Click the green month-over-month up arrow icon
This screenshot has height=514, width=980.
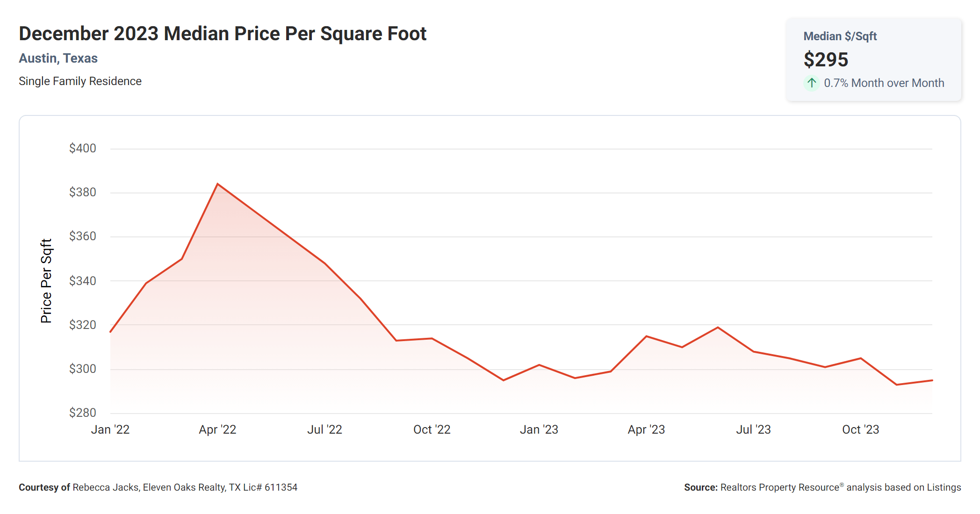(812, 83)
